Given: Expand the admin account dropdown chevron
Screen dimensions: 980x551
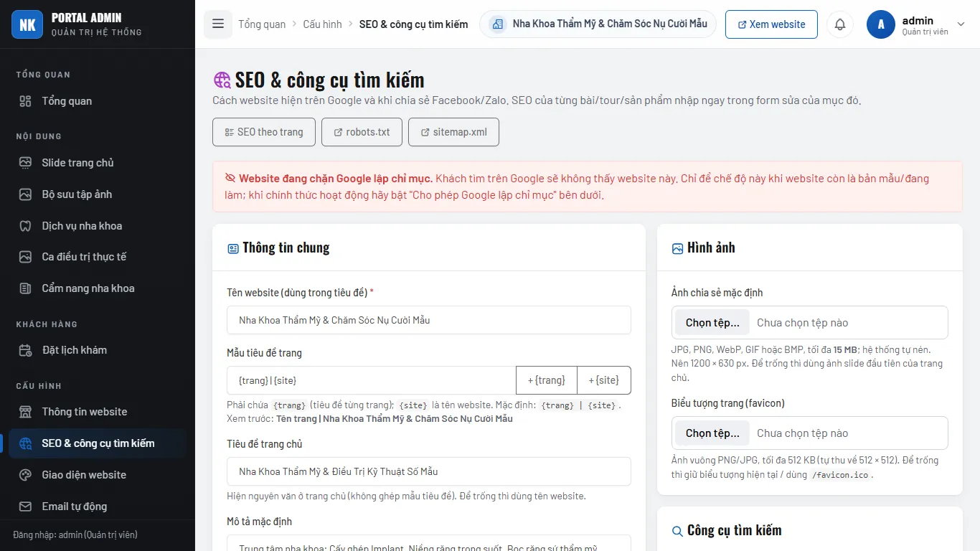Looking at the screenshot, I should [961, 24].
